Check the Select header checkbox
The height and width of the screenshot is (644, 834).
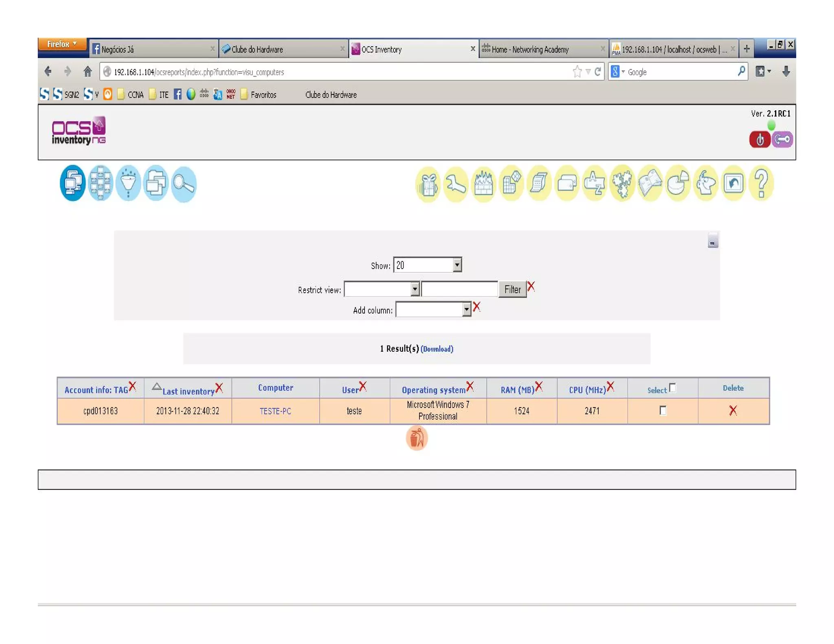[x=672, y=388]
